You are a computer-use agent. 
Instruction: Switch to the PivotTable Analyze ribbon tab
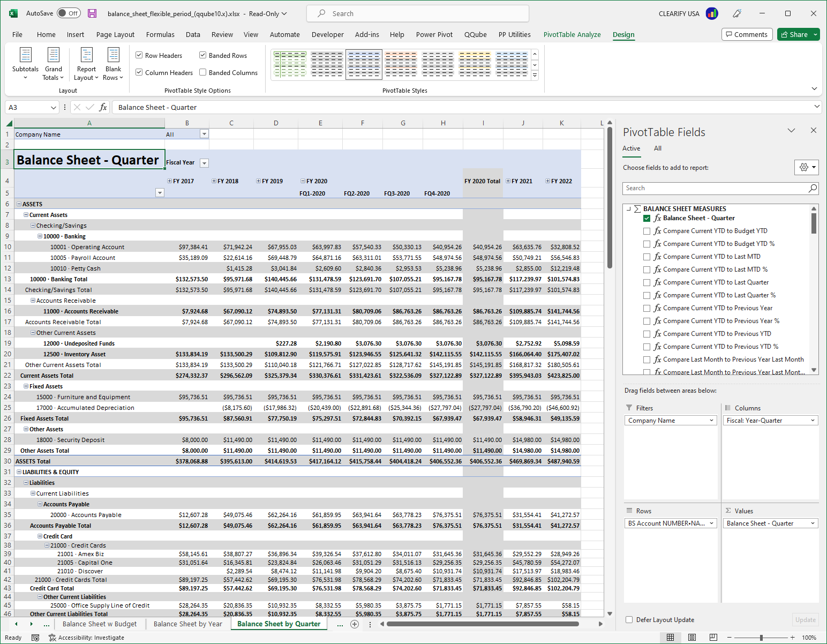click(572, 34)
